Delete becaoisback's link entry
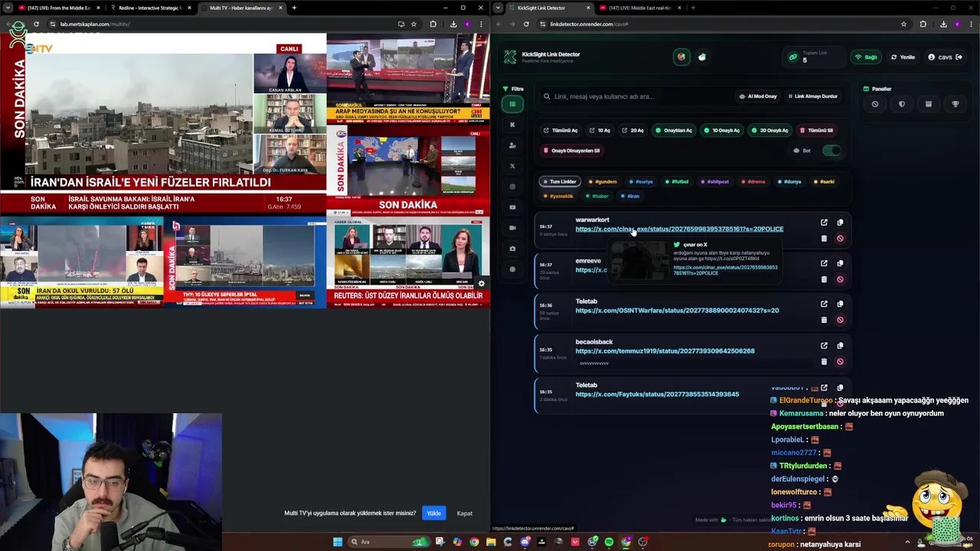The image size is (980, 551). (824, 361)
